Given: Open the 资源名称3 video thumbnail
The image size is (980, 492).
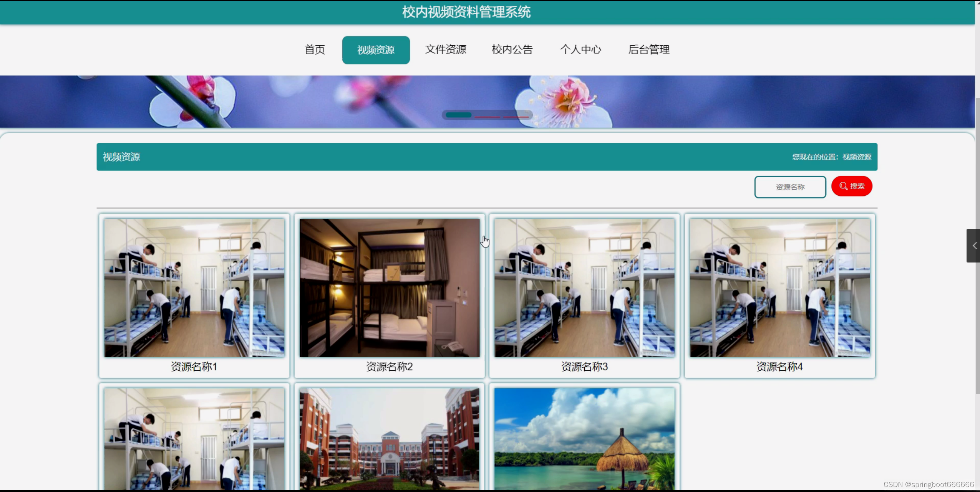Looking at the screenshot, I should (584, 288).
